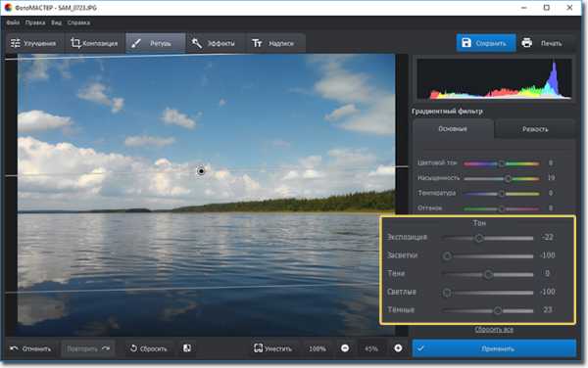
Task: Click the blue Сохранить button
Action: tap(486, 43)
